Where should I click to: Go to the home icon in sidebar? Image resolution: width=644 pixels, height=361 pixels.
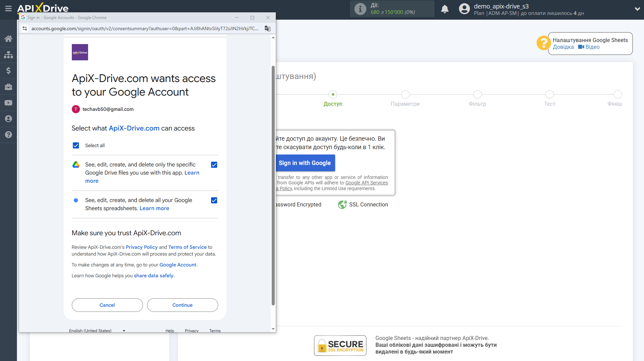[8, 39]
